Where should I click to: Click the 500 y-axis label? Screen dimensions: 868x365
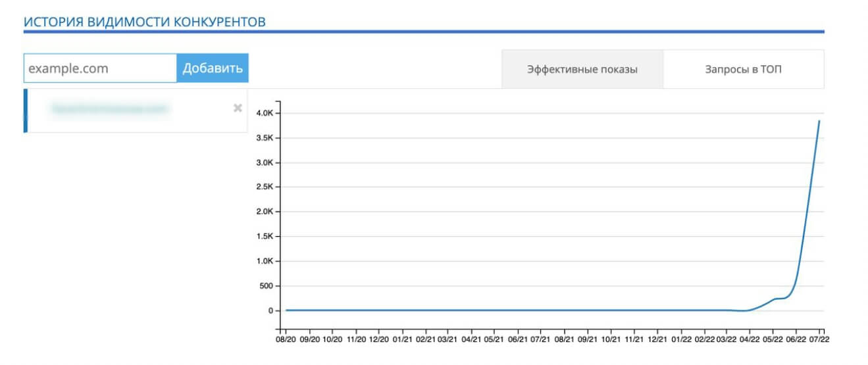point(267,286)
